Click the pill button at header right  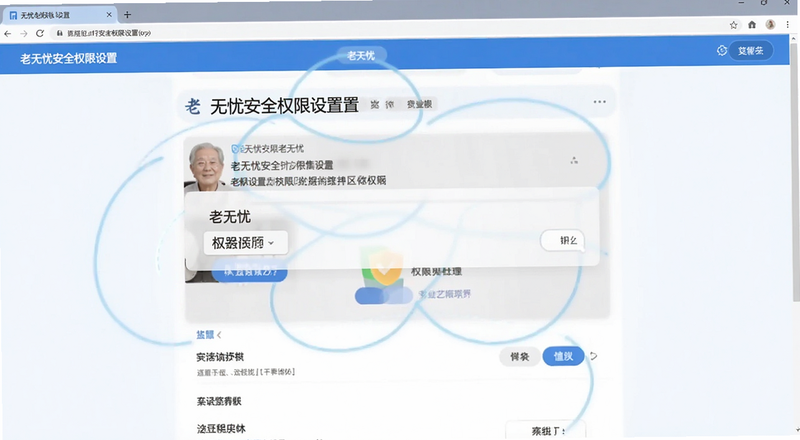tap(751, 51)
